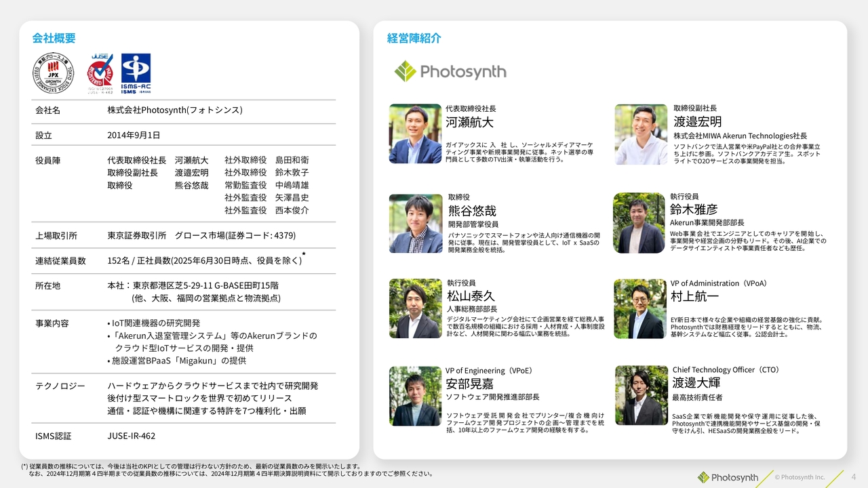Click the 会社概要 heading
868x488 pixels.
pyautogui.click(x=54, y=38)
